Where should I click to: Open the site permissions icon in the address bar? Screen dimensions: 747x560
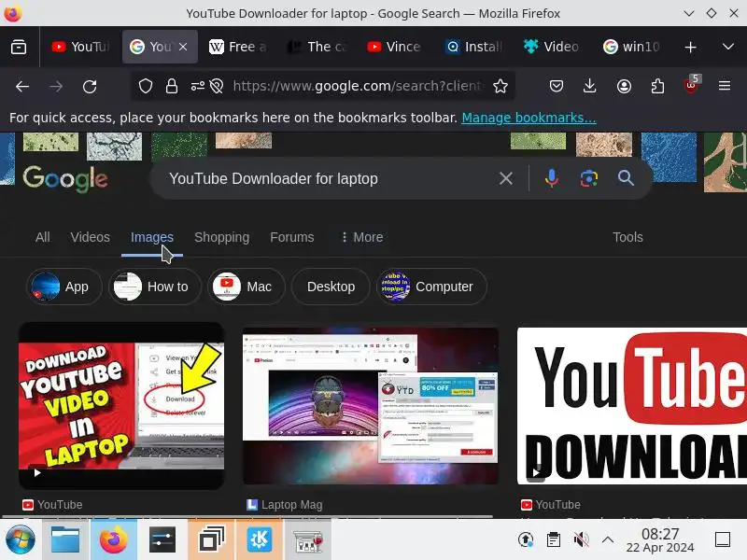coord(197,86)
